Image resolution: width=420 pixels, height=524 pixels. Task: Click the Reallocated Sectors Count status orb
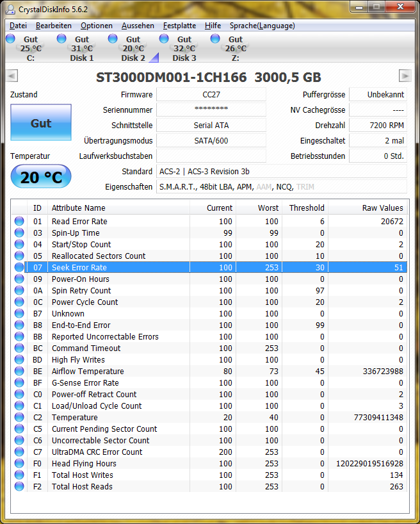point(19,256)
